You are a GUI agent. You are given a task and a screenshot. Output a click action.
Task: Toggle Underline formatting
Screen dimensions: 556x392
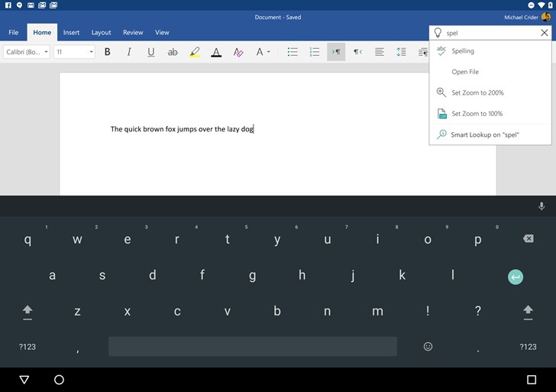tap(150, 52)
